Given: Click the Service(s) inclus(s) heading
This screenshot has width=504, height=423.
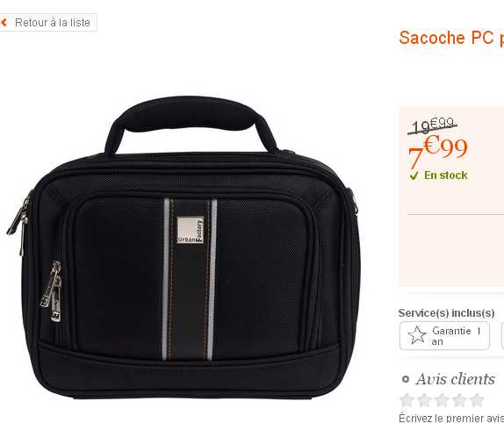Looking at the screenshot, I should point(446,312).
